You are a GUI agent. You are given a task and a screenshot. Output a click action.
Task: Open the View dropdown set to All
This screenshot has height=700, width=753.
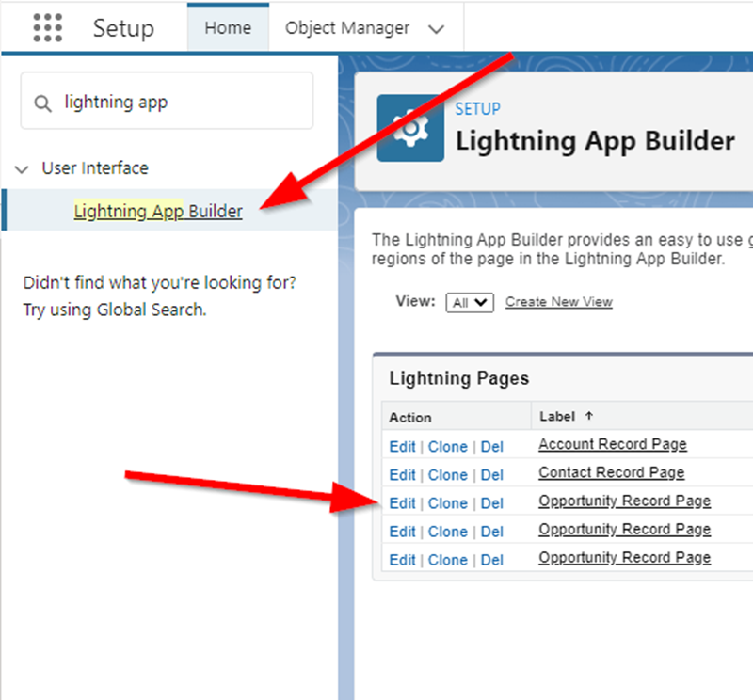(x=470, y=302)
